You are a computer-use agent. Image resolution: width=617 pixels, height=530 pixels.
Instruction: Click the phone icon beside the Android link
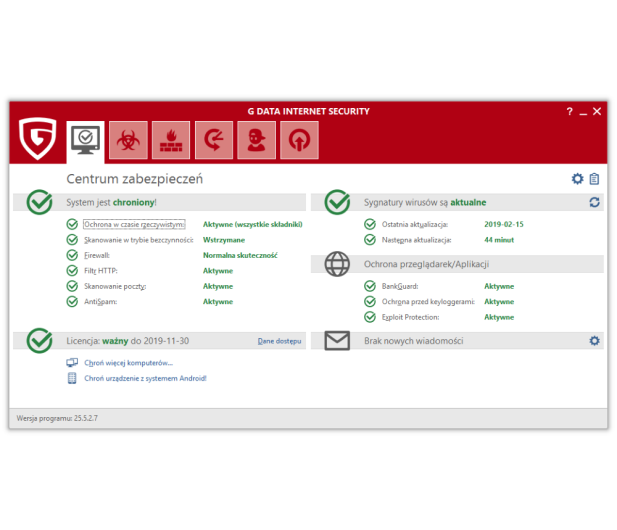(x=72, y=378)
